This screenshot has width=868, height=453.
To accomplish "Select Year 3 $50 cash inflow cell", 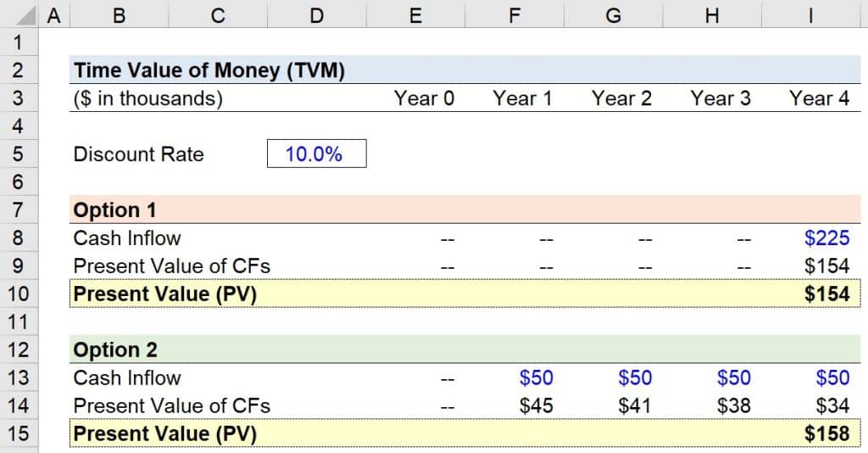I will click(733, 377).
